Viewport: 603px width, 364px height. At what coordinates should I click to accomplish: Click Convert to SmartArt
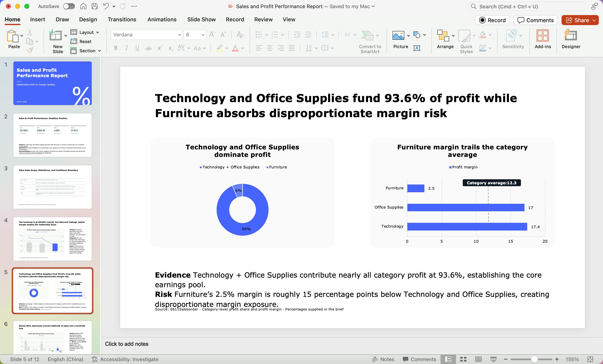370,42
